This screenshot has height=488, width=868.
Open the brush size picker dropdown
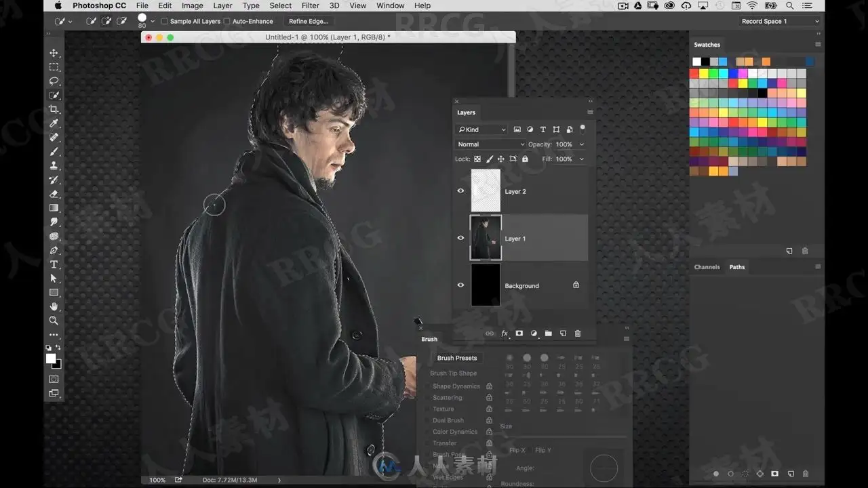153,21
